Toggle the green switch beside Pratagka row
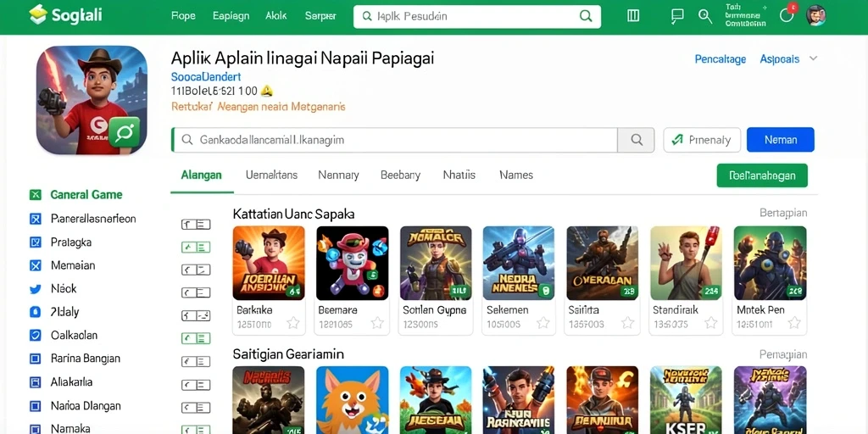This screenshot has height=434, width=868. coord(196,248)
